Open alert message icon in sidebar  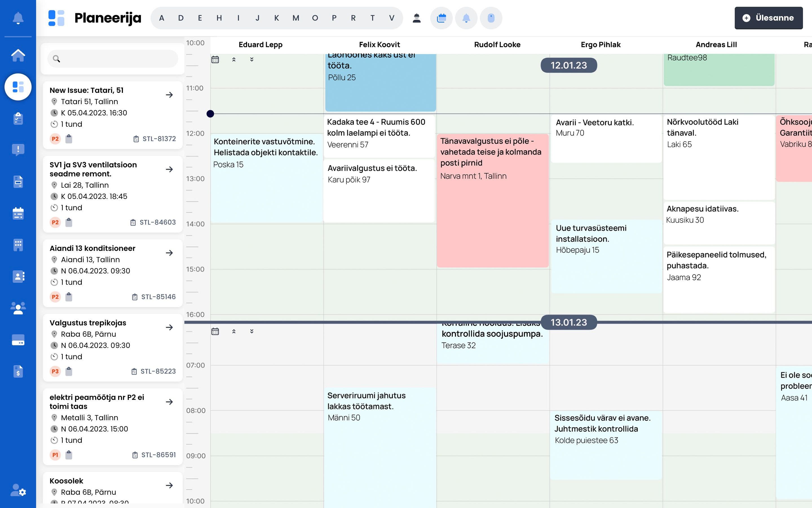click(18, 150)
